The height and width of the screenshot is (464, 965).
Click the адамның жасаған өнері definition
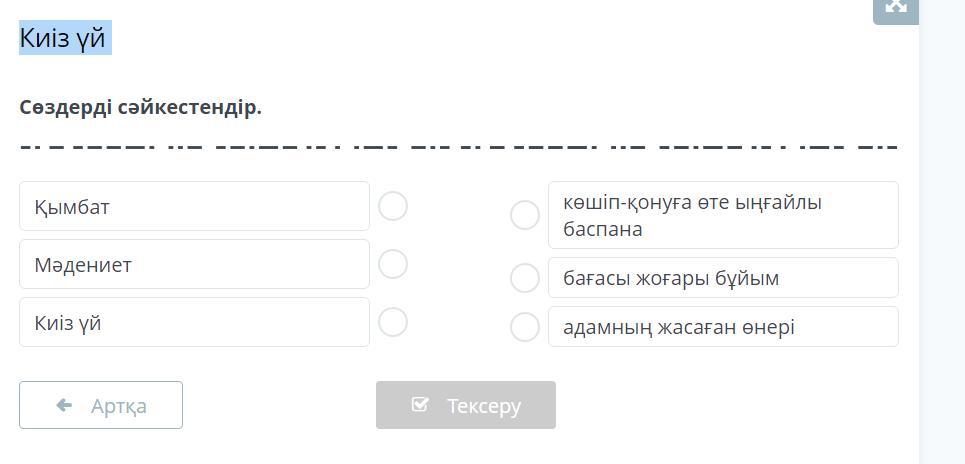[722, 326]
